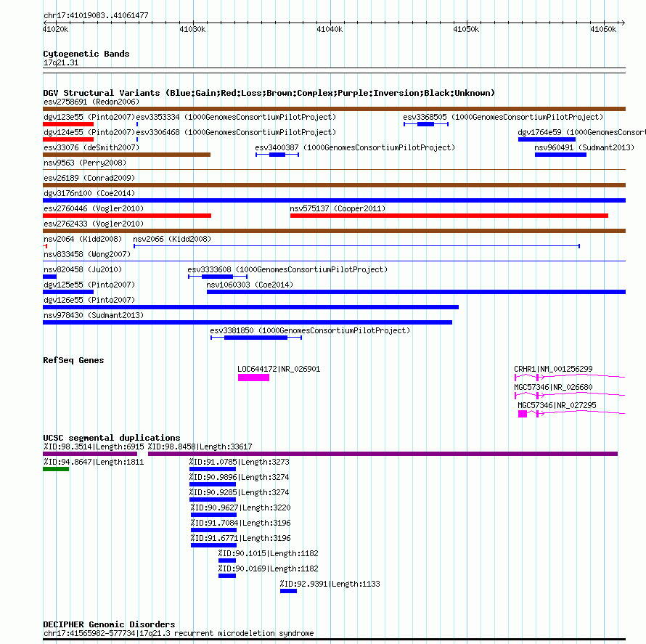Click the chr17:41019083..41061477 coordinate label
646x644 pixels.
pyautogui.click(x=96, y=15)
